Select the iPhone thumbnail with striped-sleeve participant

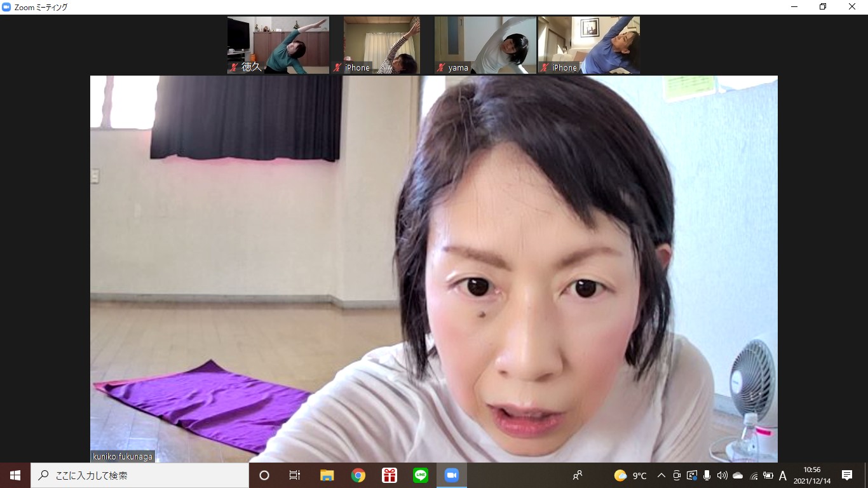point(382,45)
